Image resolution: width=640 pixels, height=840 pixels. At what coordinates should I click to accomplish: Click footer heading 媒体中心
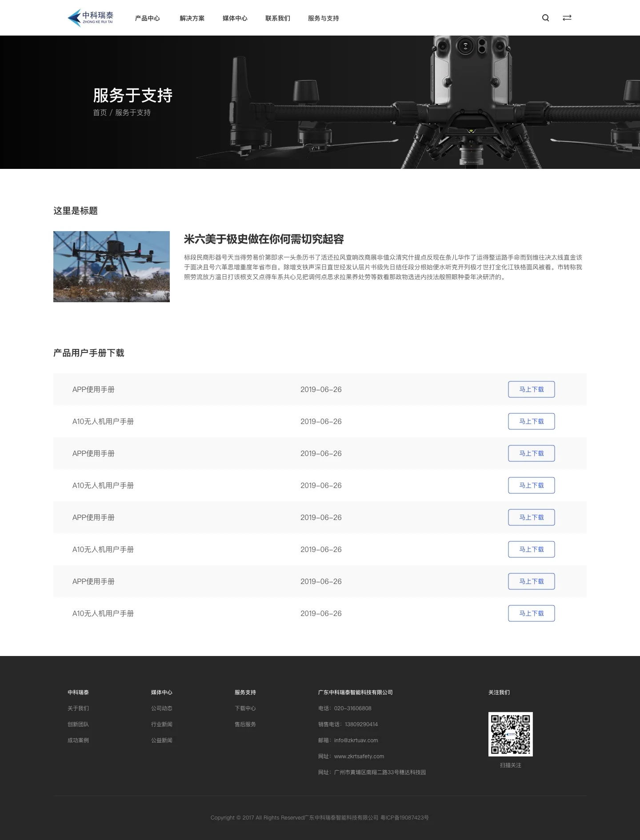pyautogui.click(x=162, y=692)
